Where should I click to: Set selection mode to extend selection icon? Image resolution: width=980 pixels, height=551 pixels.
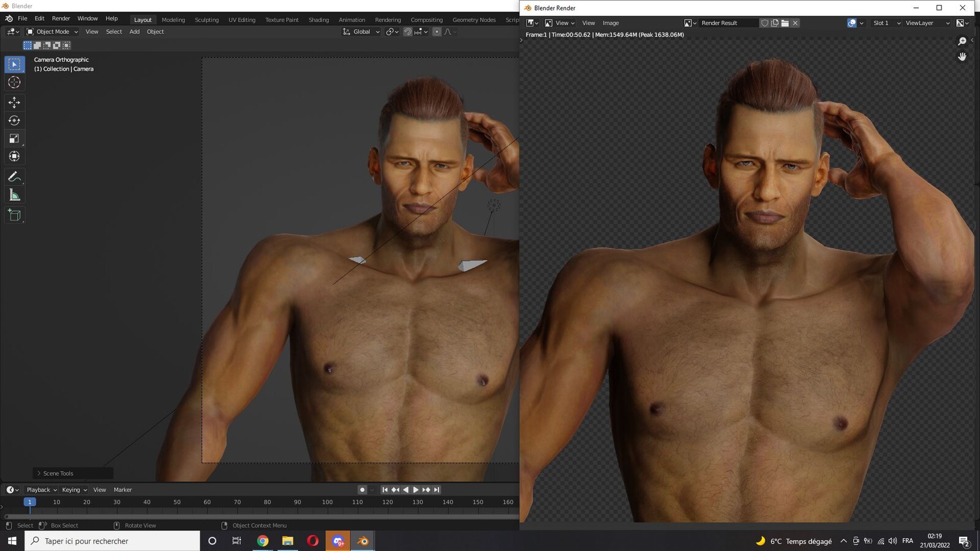37,45
